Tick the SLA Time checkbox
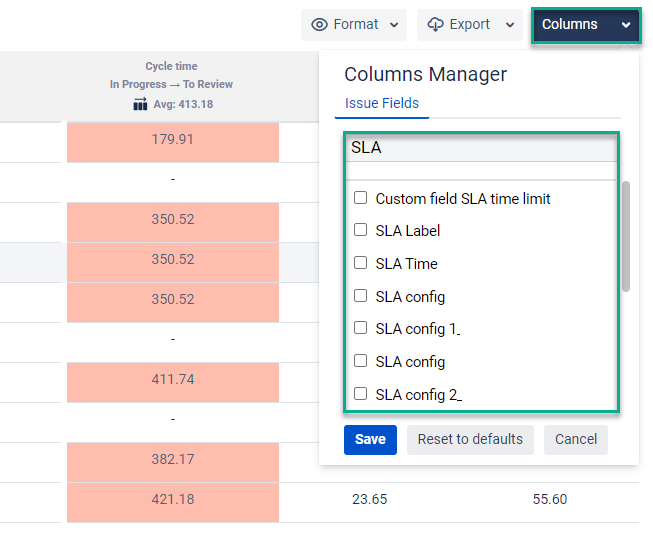The height and width of the screenshot is (547, 653). (x=361, y=263)
